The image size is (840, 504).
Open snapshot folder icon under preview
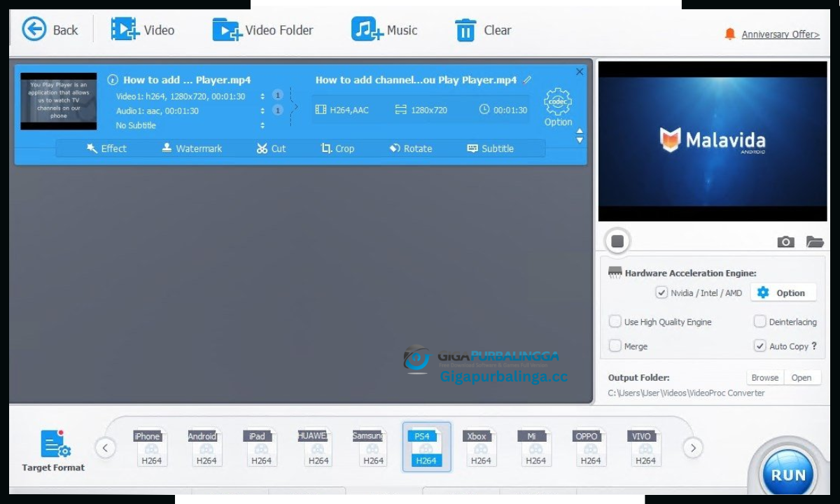point(815,242)
